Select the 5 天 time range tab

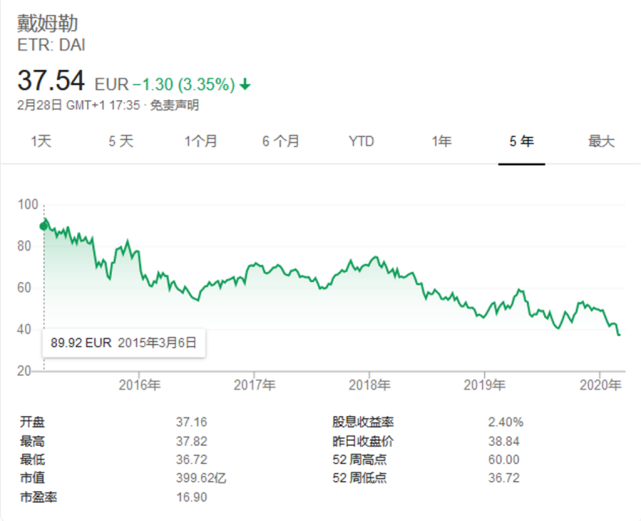tap(121, 141)
